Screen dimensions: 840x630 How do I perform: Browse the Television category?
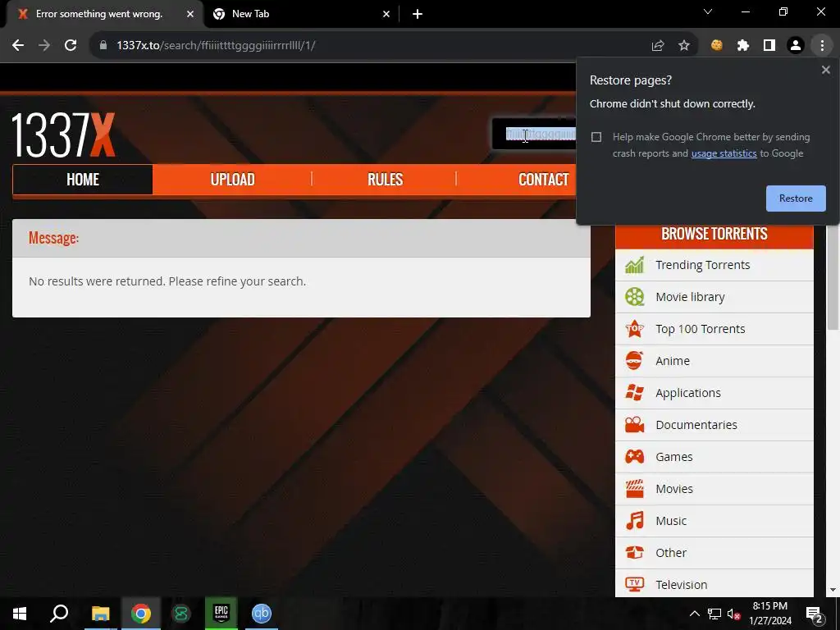pos(681,584)
